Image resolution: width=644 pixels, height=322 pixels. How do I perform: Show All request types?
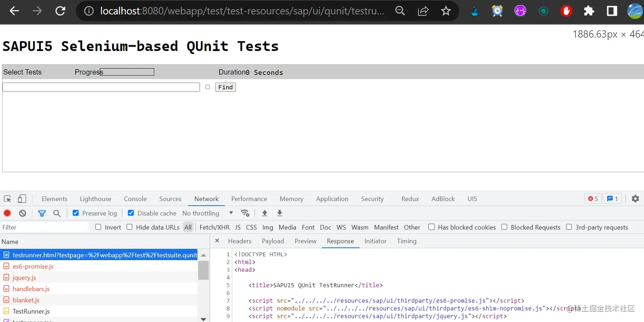pyautogui.click(x=188, y=227)
